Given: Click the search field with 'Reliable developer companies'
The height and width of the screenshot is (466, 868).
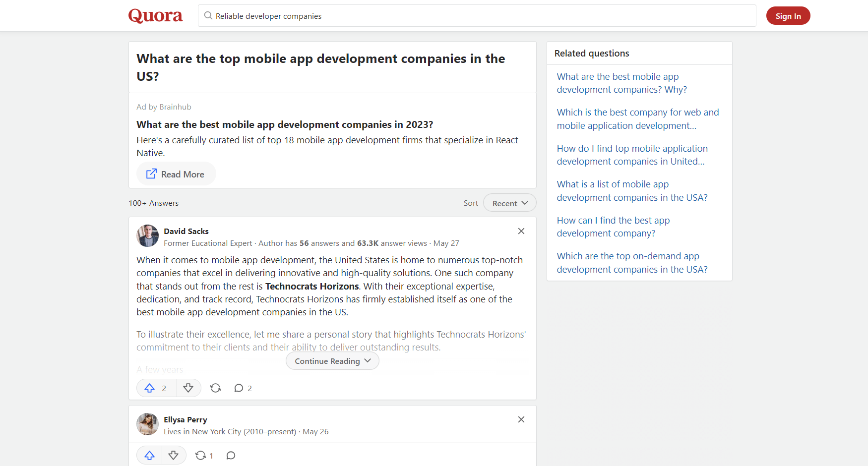Looking at the screenshot, I should (x=477, y=16).
